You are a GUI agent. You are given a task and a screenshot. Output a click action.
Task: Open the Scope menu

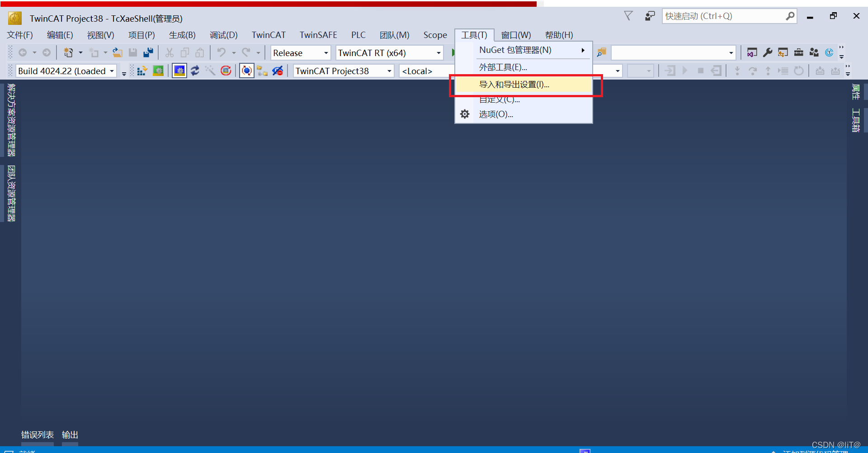(435, 35)
